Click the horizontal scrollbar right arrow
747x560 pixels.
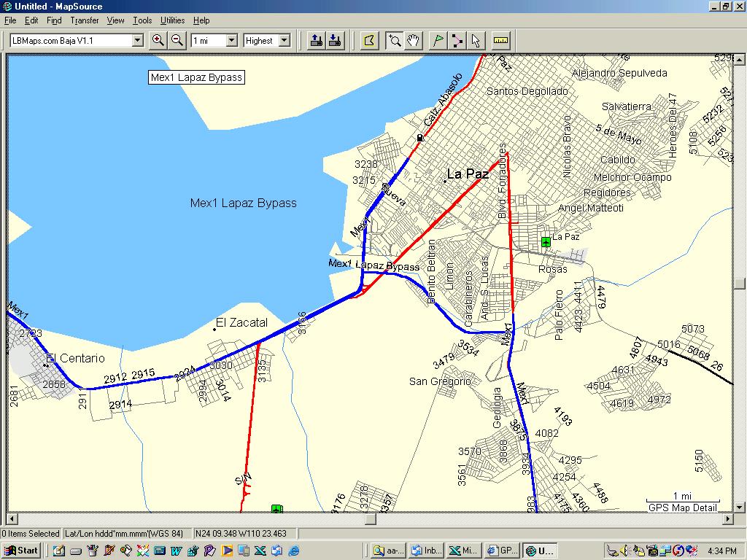[728, 518]
